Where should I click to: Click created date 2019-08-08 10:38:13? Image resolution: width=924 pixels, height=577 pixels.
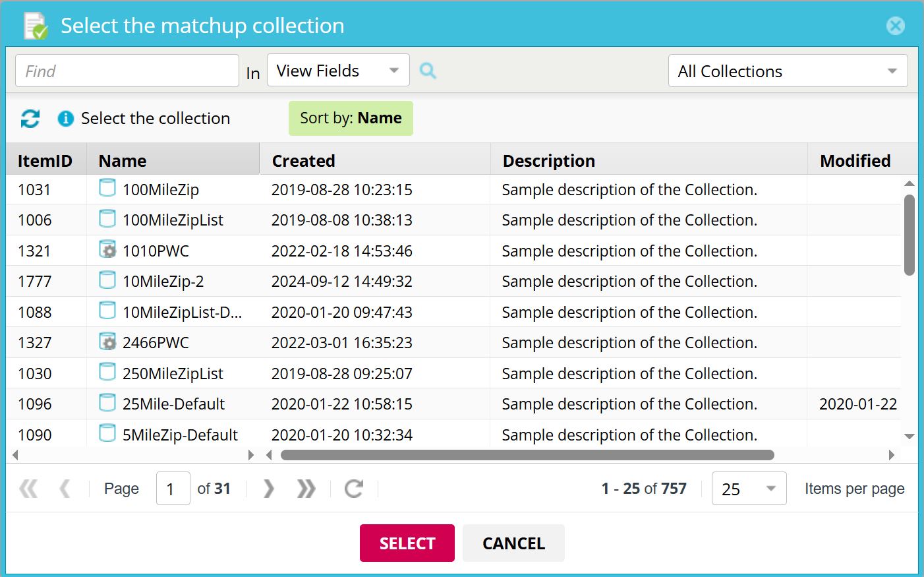point(342,220)
